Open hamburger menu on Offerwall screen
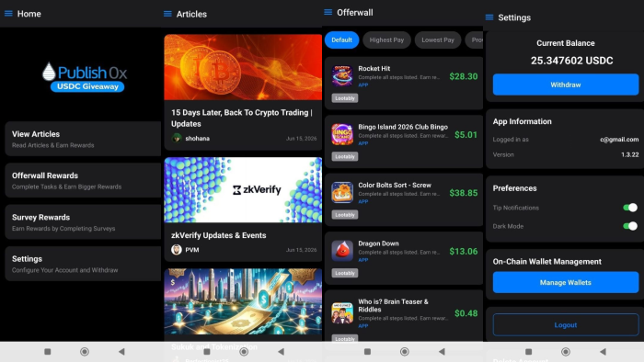Viewport: 644px width, 362px height. tap(328, 12)
